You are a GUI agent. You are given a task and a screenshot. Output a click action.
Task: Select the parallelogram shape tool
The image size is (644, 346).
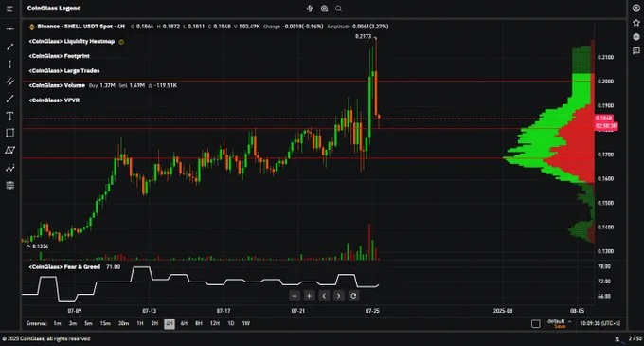pos(9,151)
